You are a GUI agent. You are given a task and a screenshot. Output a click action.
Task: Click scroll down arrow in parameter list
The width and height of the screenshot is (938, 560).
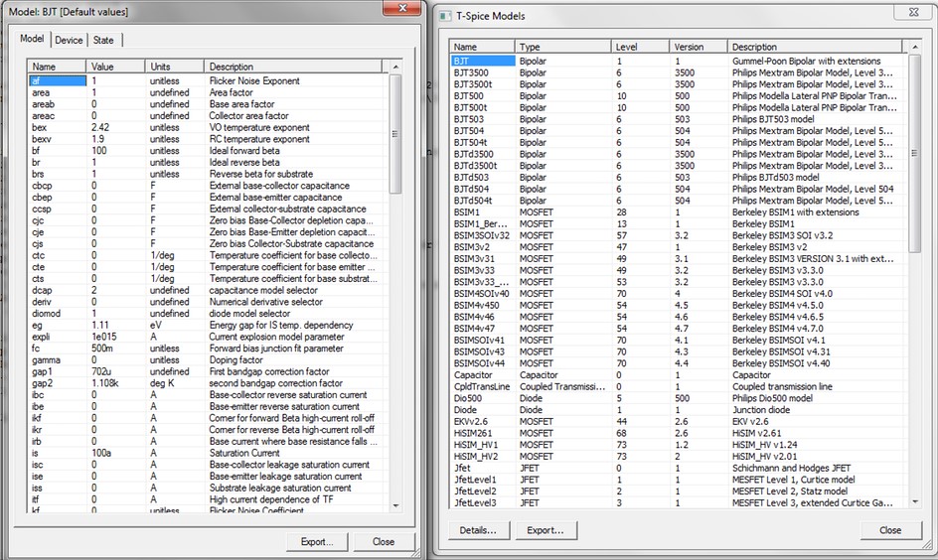[x=395, y=505]
